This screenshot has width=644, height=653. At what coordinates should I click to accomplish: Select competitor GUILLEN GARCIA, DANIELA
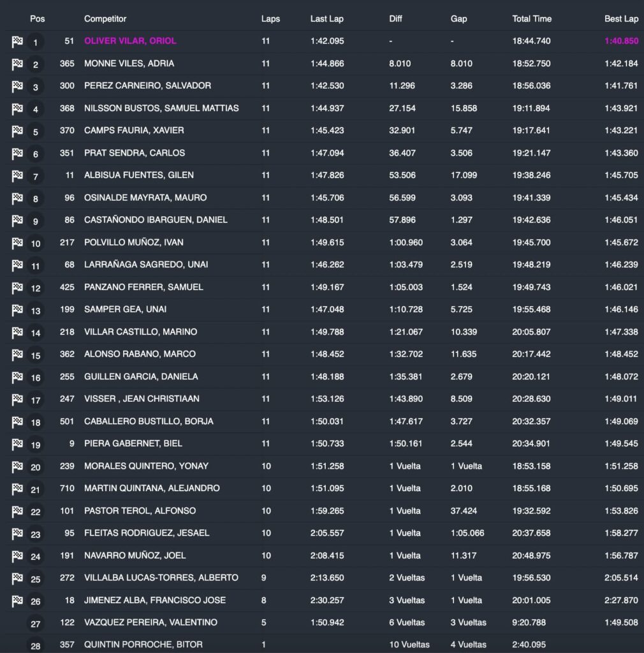click(141, 376)
